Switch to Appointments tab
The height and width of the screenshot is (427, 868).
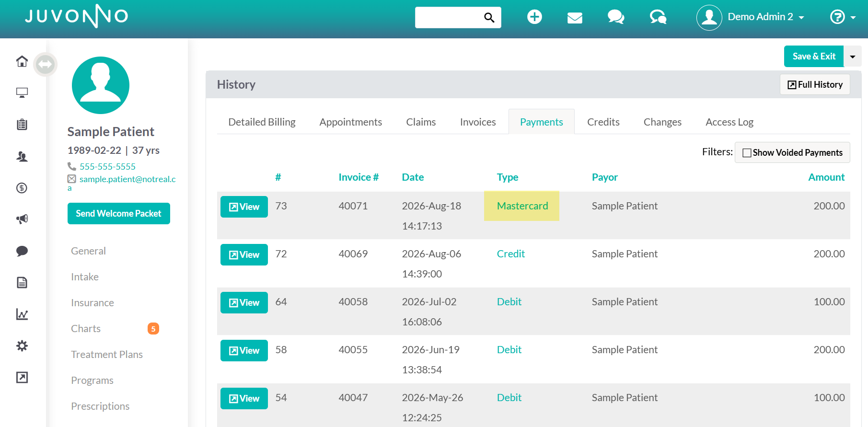(x=351, y=122)
